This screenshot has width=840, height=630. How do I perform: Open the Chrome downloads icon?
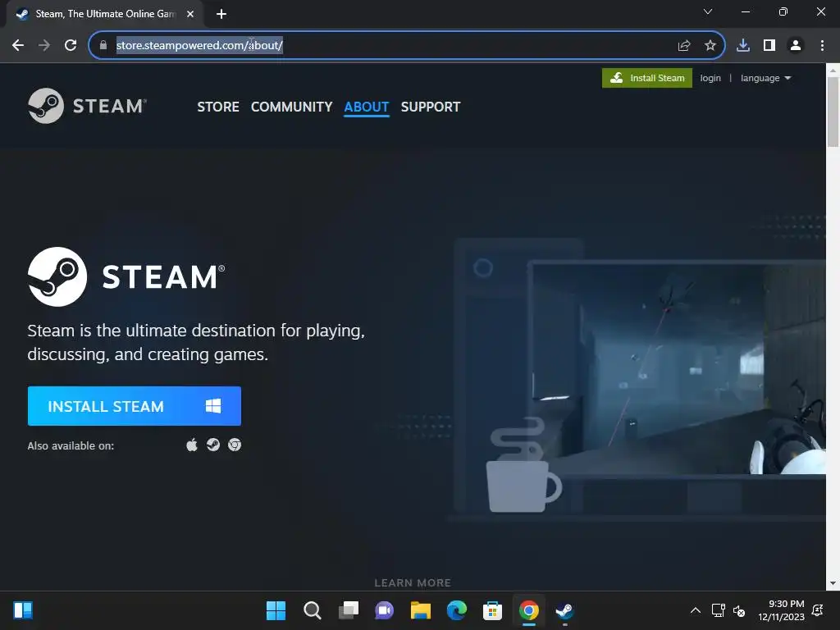tap(743, 46)
